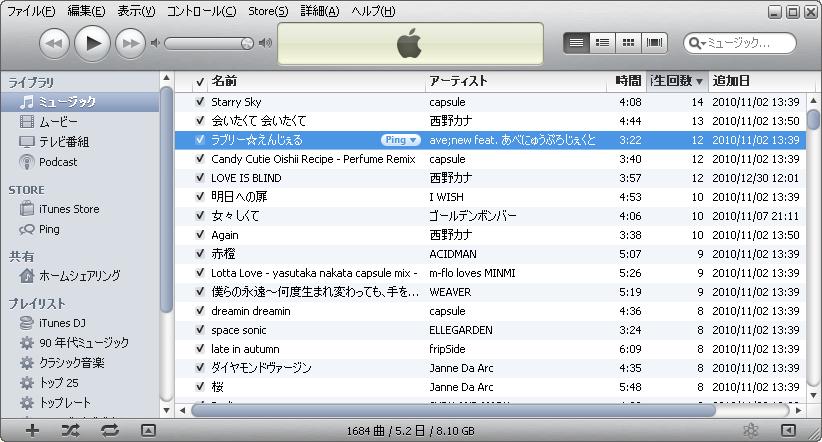Sort by the 名前 column header
The image size is (822, 442).
pyautogui.click(x=316, y=81)
